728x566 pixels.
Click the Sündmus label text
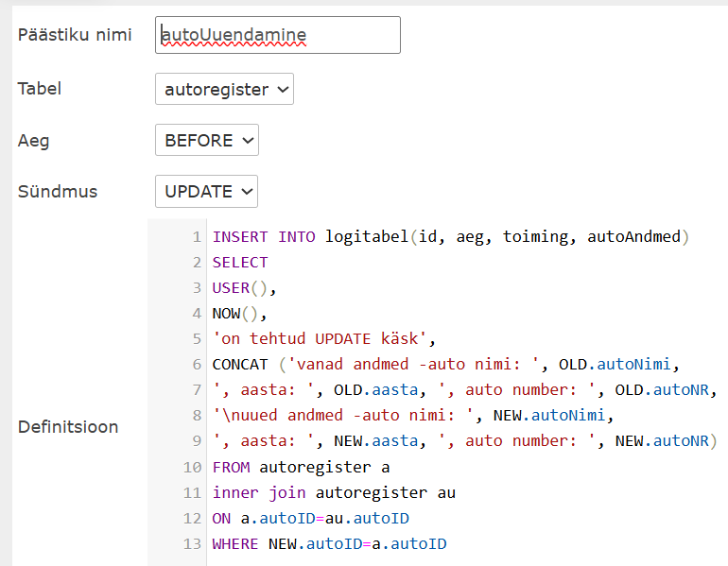click(x=58, y=192)
